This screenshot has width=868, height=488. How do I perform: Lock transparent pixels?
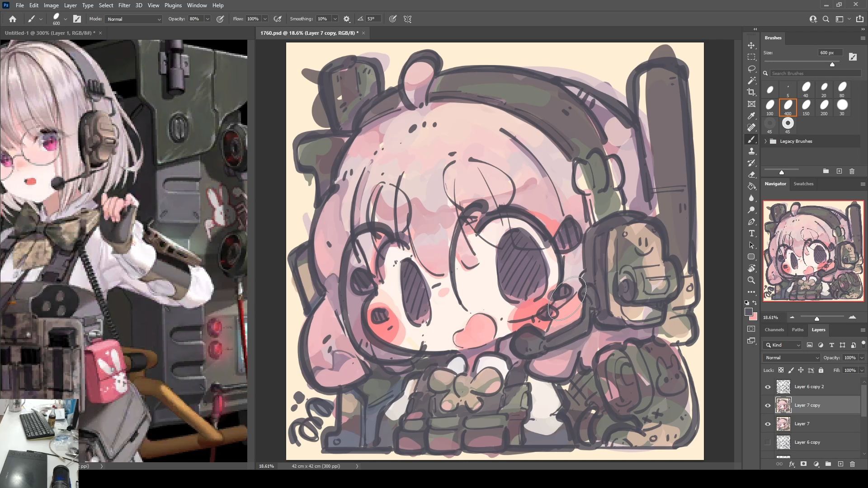(x=781, y=370)
